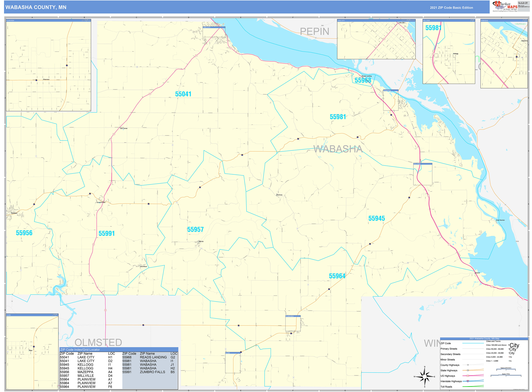Select the Interstate Highways shield symbol in legend
532x392 pixels.
(468, 382)
